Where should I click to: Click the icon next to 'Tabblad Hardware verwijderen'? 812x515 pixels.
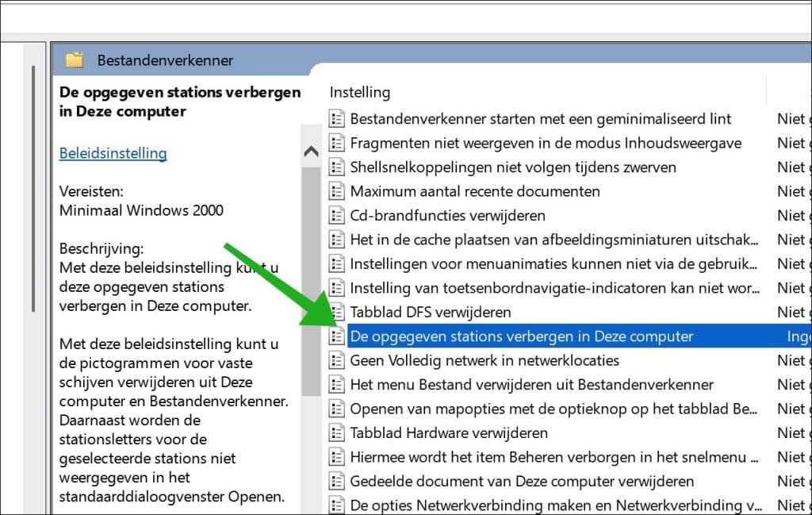coord(336,432)
